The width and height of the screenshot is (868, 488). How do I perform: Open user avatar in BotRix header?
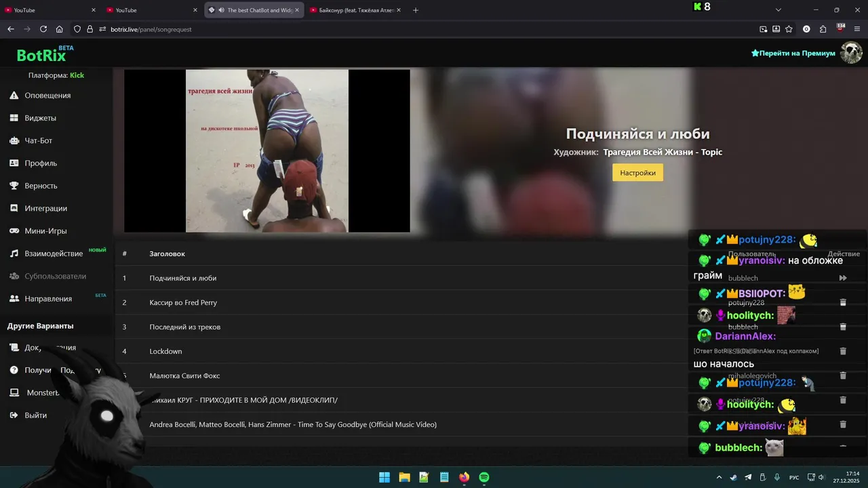click(x=851, y=53)
